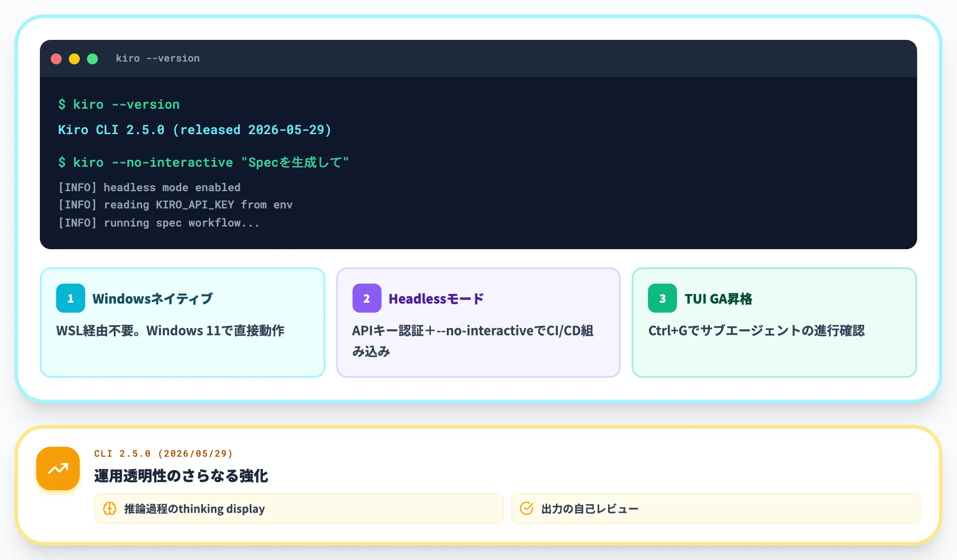This screenshot has width=957, height=560.
Task: Click the yellow terminal window dot
Action: 74,59
